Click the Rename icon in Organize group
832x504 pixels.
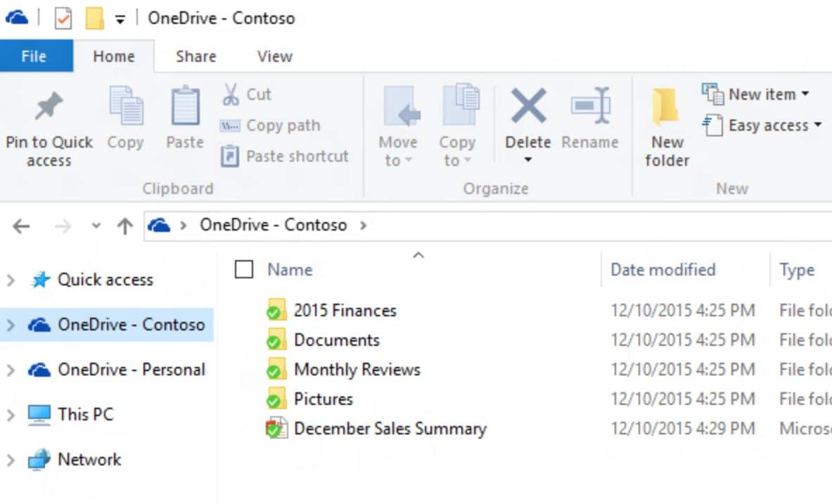point(589,106)
